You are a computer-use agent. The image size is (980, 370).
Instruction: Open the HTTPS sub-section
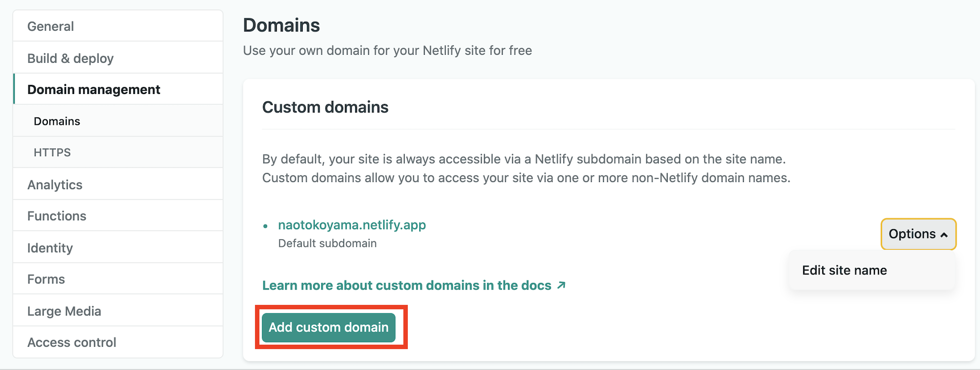click(x=52, y=152)
